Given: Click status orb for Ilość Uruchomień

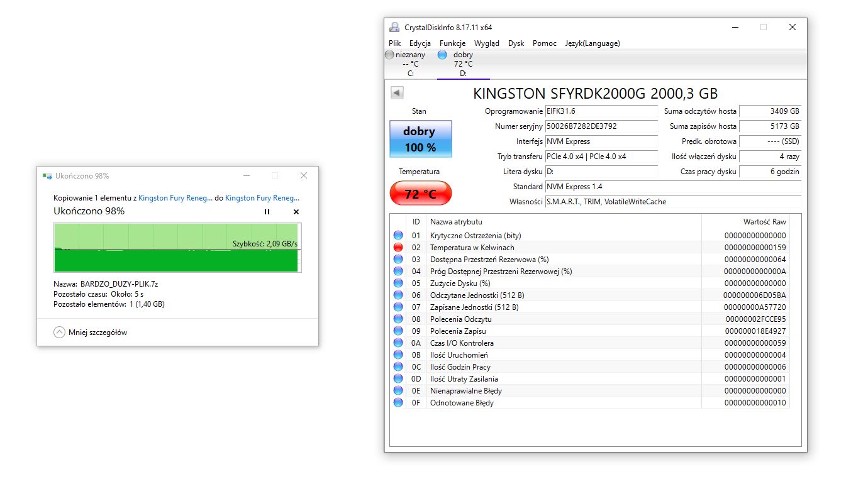Looking at the screenshot, I should [x=398, y=355].
